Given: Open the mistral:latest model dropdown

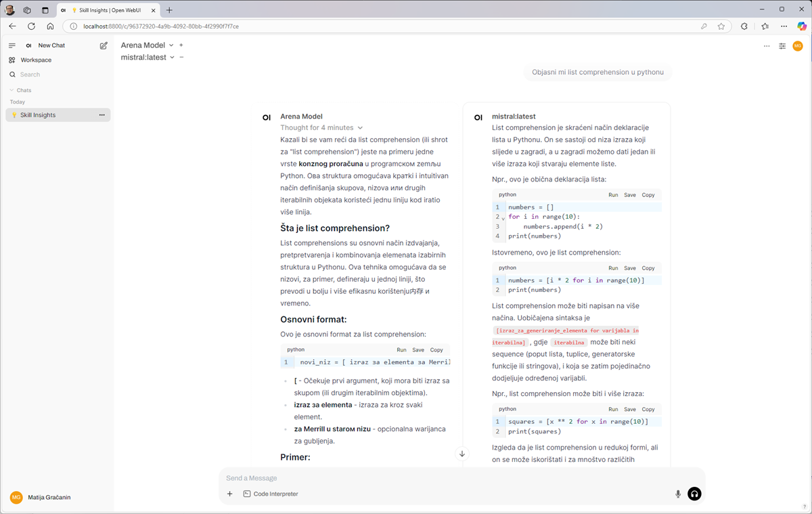Looking at the screenshot, I should coord(148,58).
